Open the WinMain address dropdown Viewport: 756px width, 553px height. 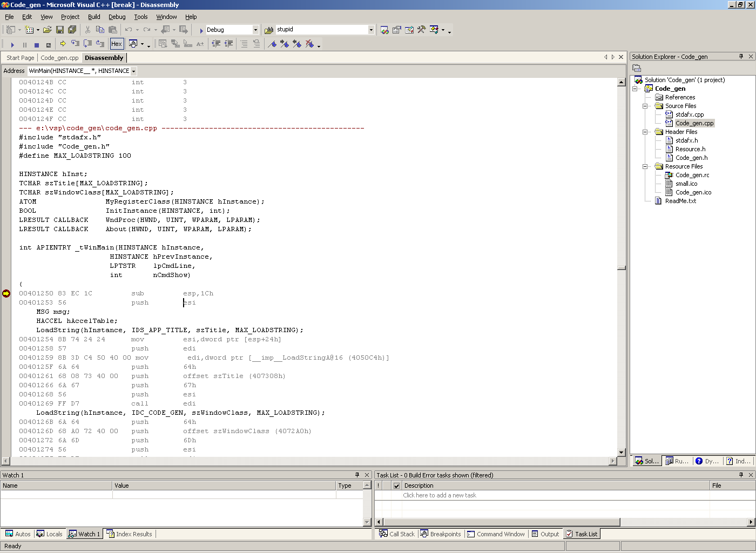[x=133, y=71]
